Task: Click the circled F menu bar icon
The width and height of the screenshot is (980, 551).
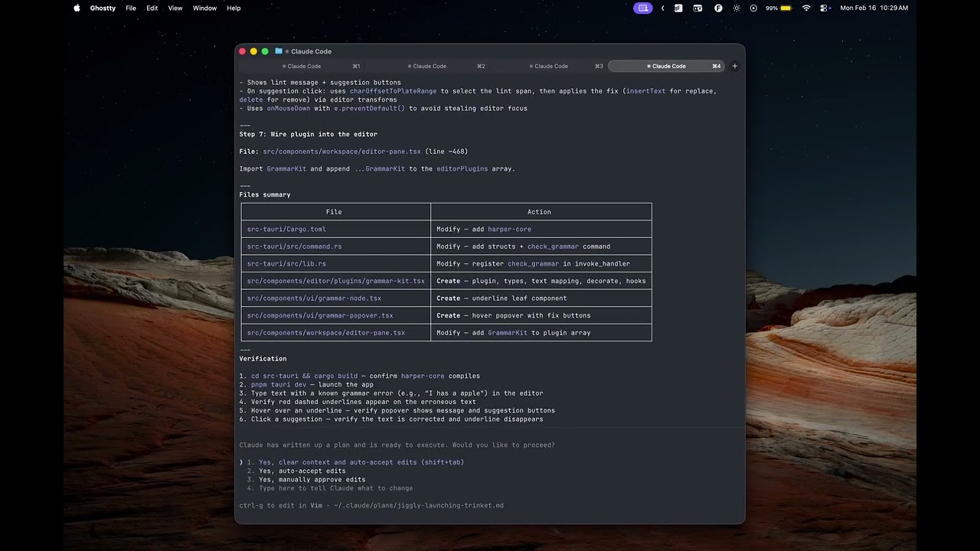Action: click(x=718, y=8)
